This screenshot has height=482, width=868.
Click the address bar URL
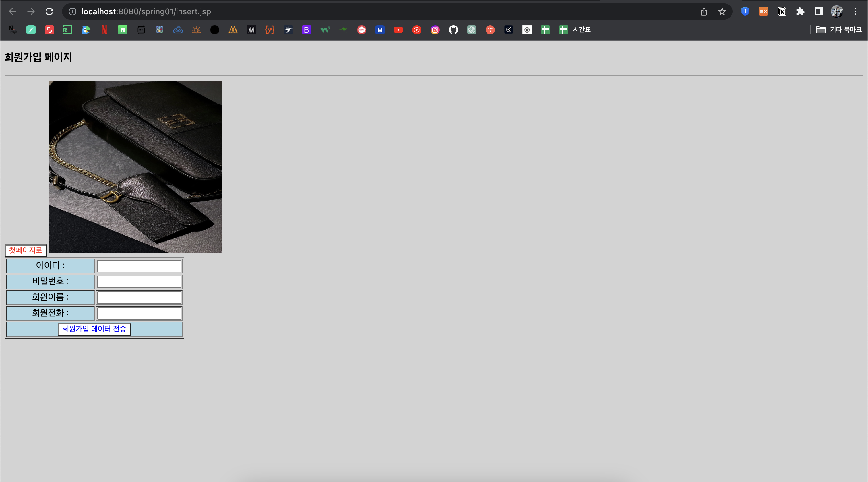tap(146, 12)
